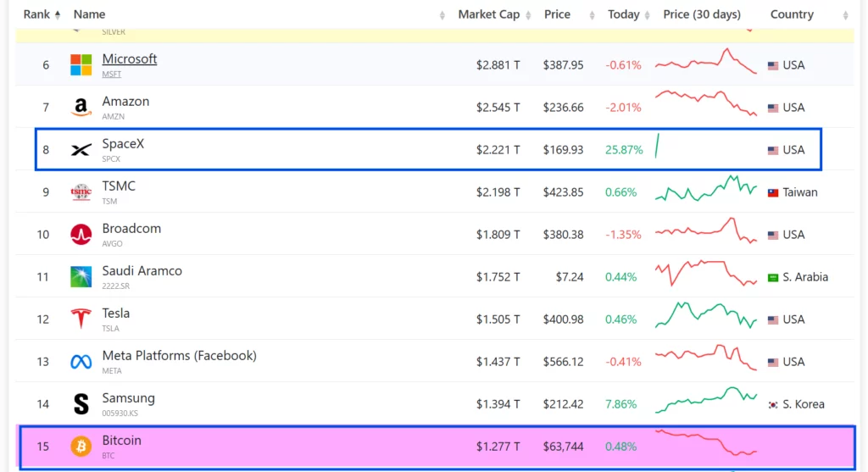Click TSMC price $423.85
The width and height of the screenshot is (868, 472).
563,192
